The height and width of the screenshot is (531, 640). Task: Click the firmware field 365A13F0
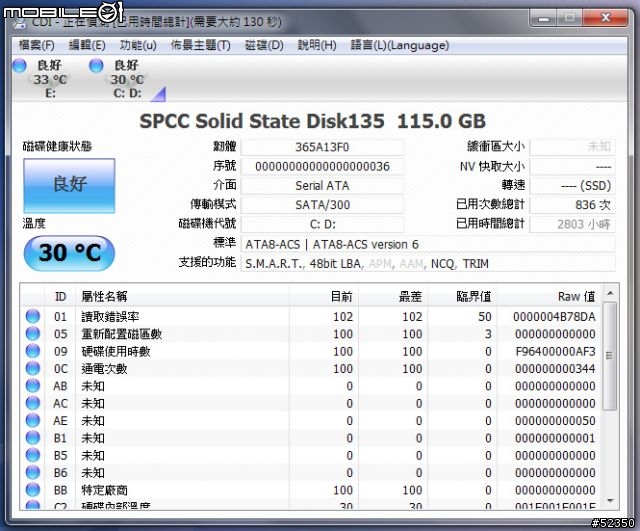[322, 147]
